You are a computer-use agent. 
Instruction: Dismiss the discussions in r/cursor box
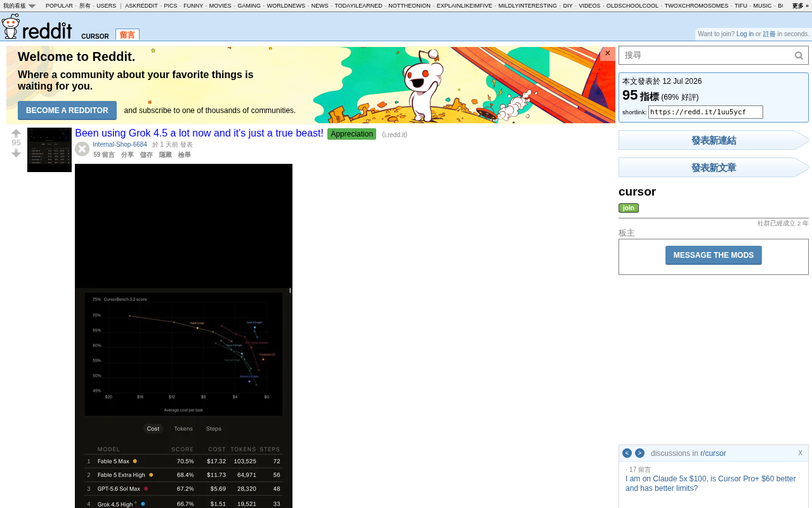click(801, 453)
